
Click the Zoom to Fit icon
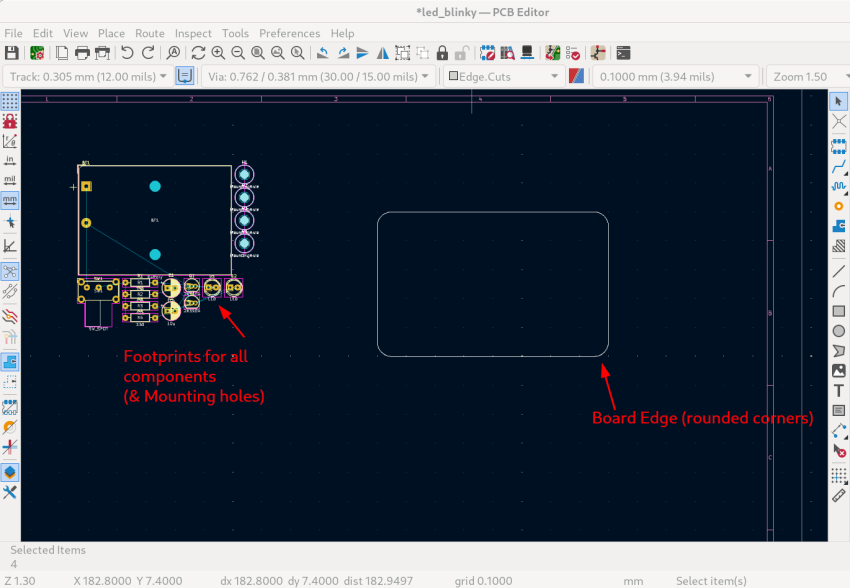point(258,52)
